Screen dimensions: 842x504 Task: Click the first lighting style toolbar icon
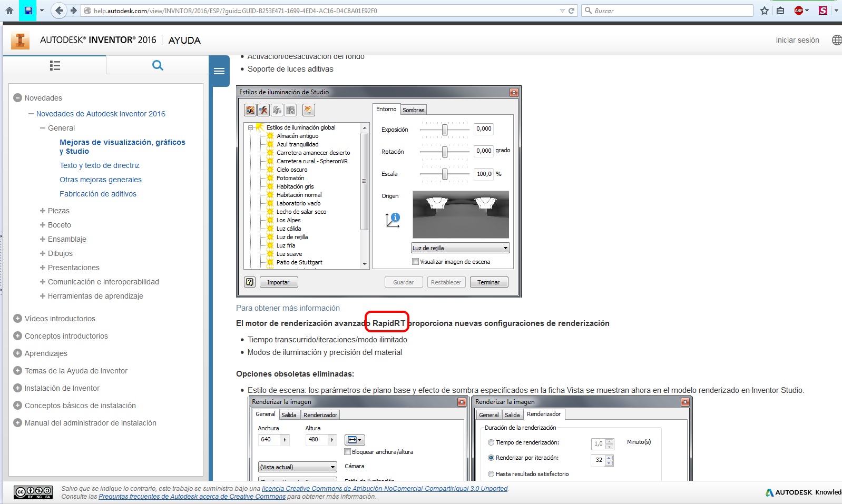click(250, 110)
